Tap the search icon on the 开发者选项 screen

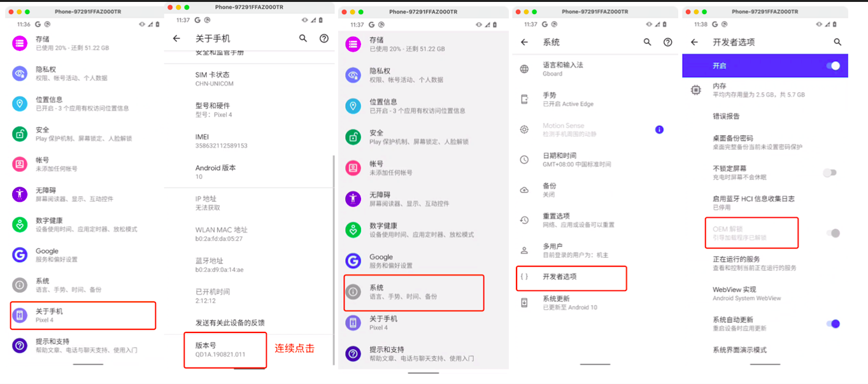coord(837,42)
